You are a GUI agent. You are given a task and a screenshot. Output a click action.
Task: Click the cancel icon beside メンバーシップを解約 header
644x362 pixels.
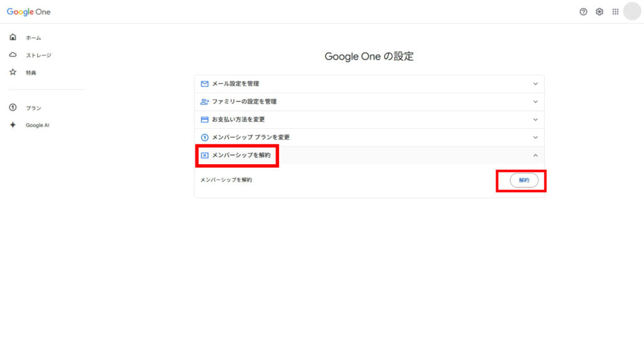coord(204,156)
